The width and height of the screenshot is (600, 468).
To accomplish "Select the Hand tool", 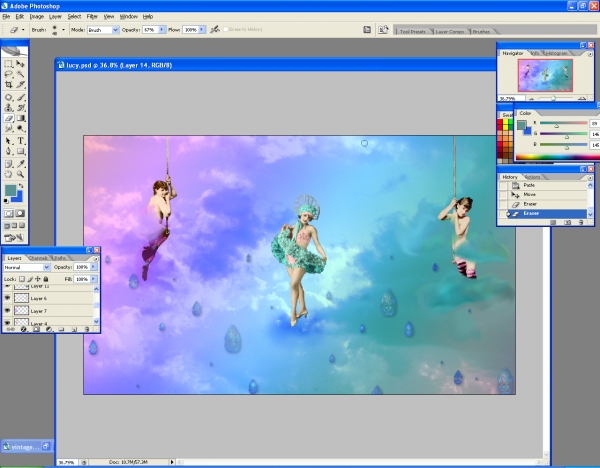I will pyautogui.click(x=8, y=174).
